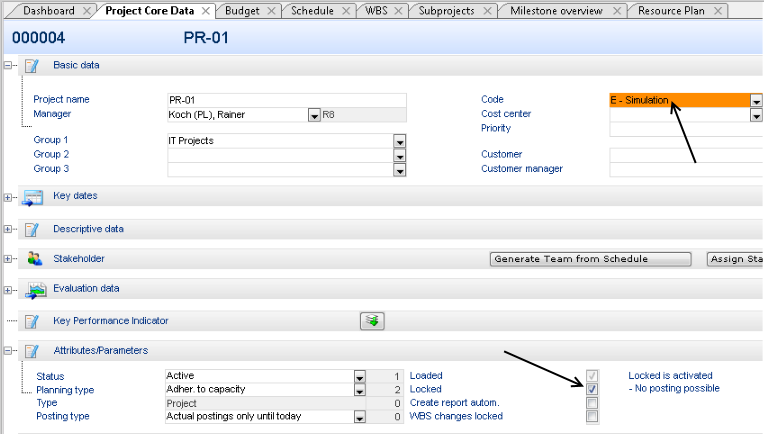This screenshot has height=434, width=764.
Task: Click the Type field showing Project
Action: point(266,403)
